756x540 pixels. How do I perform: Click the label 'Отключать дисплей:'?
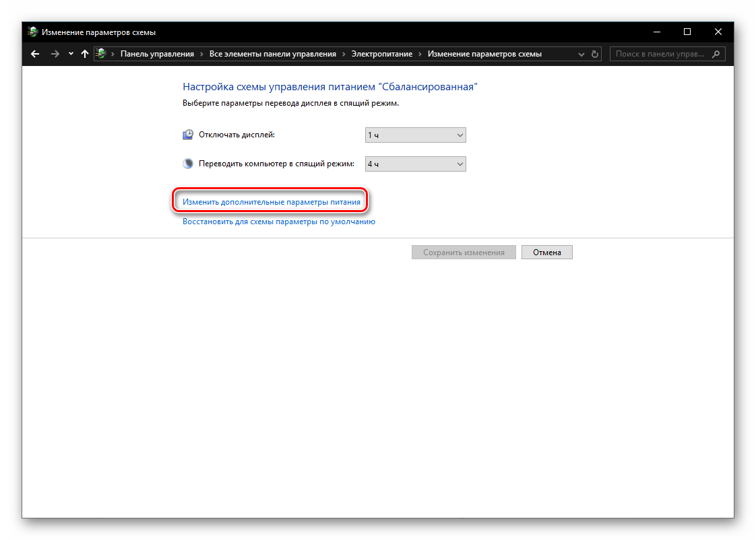237,135
